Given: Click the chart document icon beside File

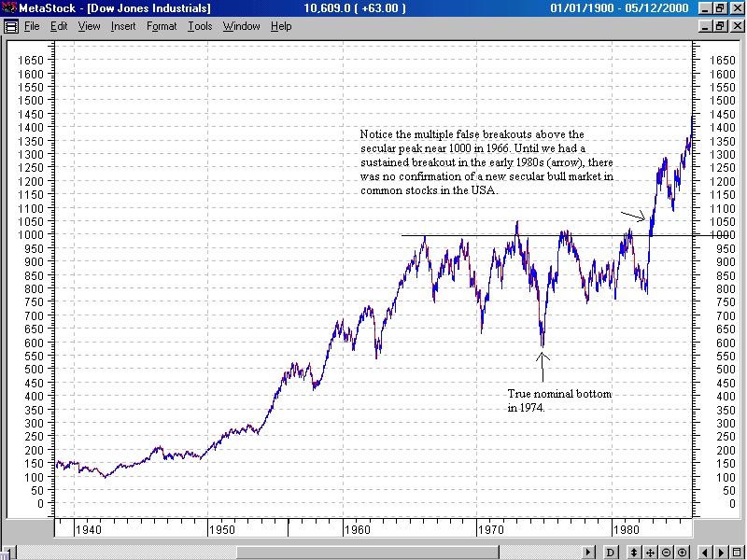Looking at the screenshot, I should point(10,26).
